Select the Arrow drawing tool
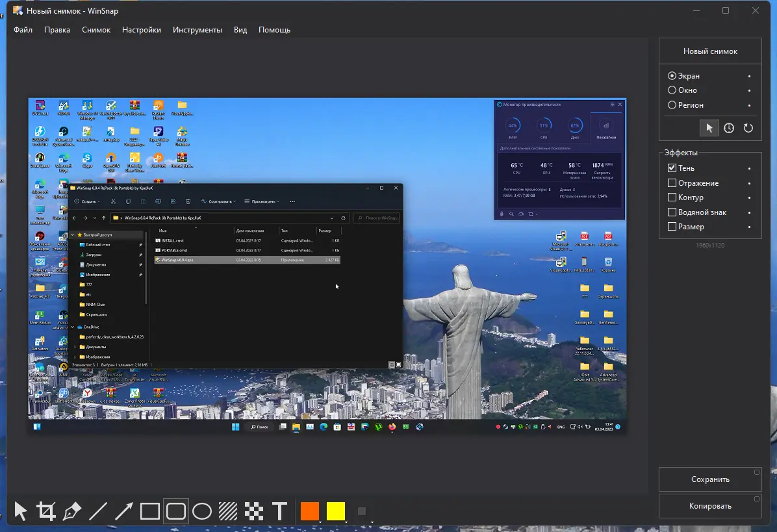The height and width of the screenshot is (532, 777). point(123,511)
